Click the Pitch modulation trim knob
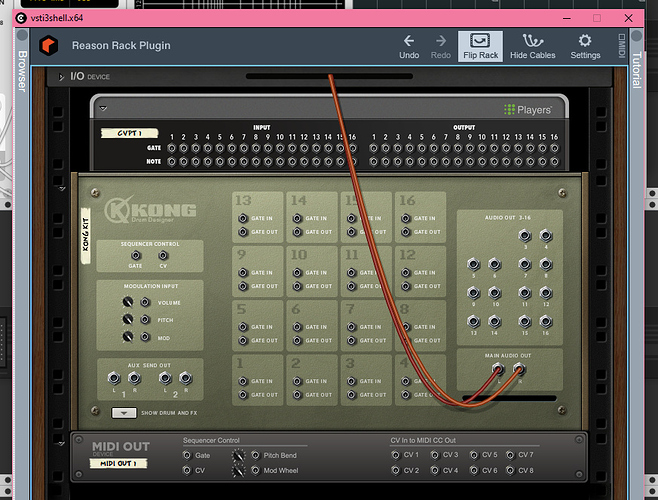Image resolution: width=658 pixels, height=500 pixels. coord(128,319)
